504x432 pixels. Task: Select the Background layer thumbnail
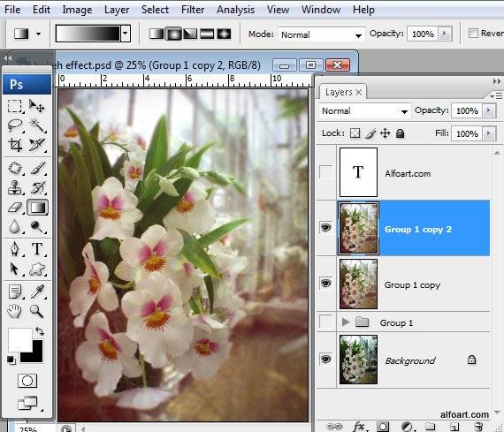(x=358, y=360)
